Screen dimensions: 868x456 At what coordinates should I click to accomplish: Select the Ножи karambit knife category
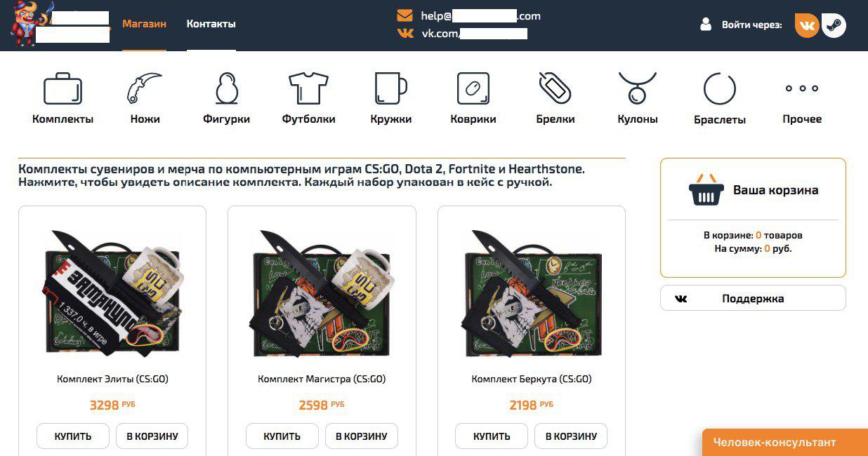tap(145, 99)
